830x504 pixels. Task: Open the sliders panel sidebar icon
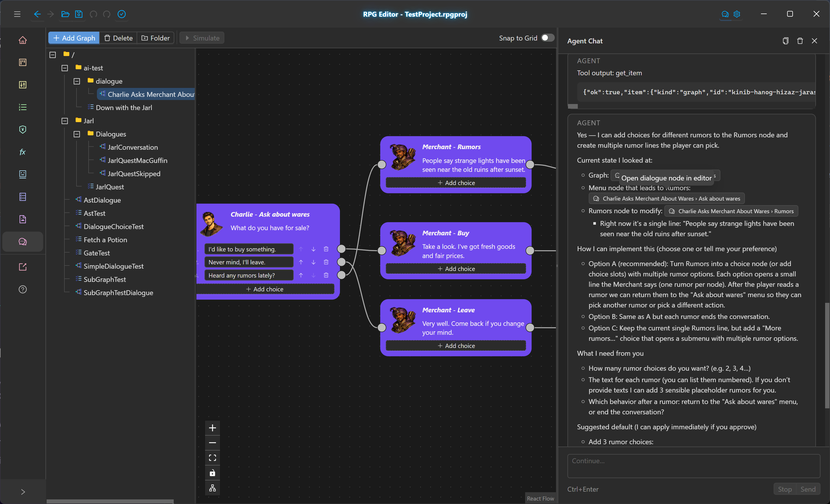(22, 85)
